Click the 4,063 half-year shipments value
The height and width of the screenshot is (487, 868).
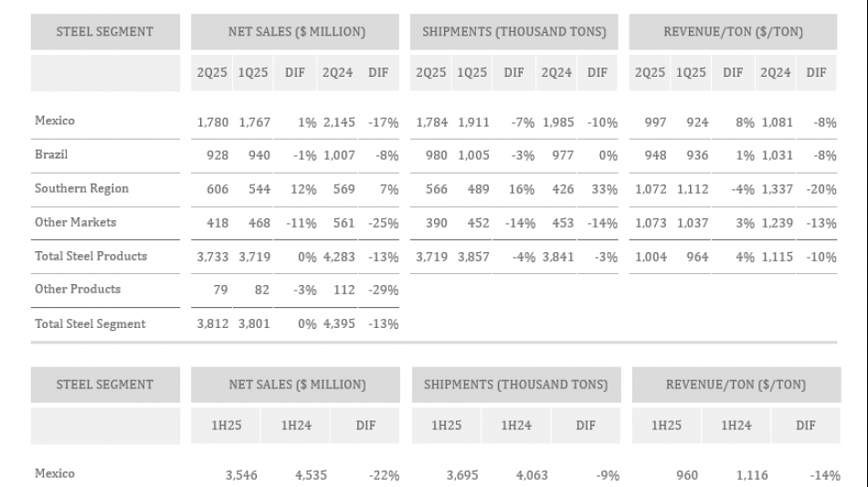click(516, 475)
